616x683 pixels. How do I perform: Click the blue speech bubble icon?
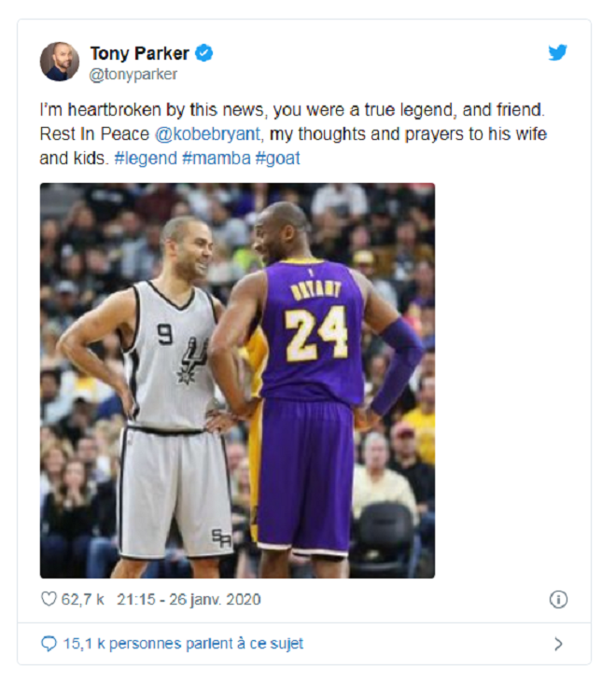[x=49, y=644]
